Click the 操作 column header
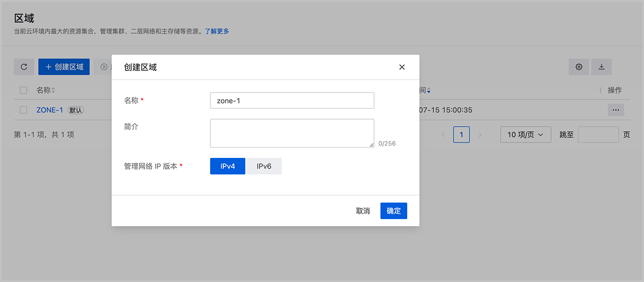Screen dimensions: 644x282 [x=614, y=90]
